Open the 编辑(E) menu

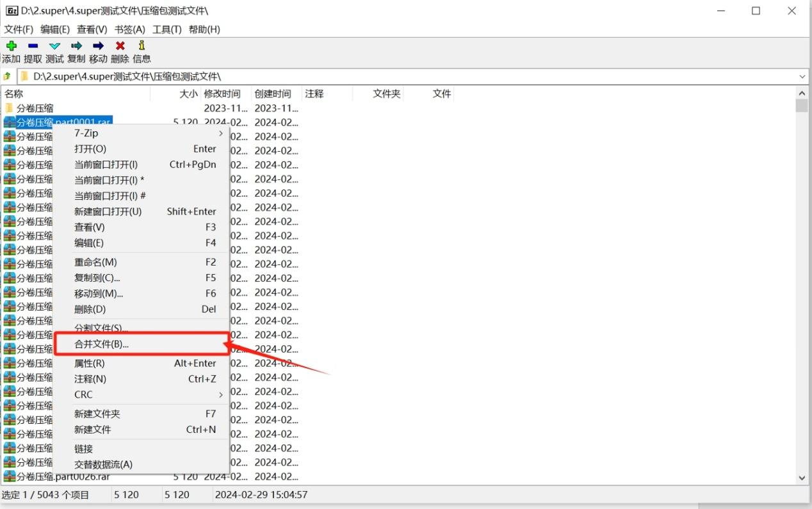click(55, 29)
